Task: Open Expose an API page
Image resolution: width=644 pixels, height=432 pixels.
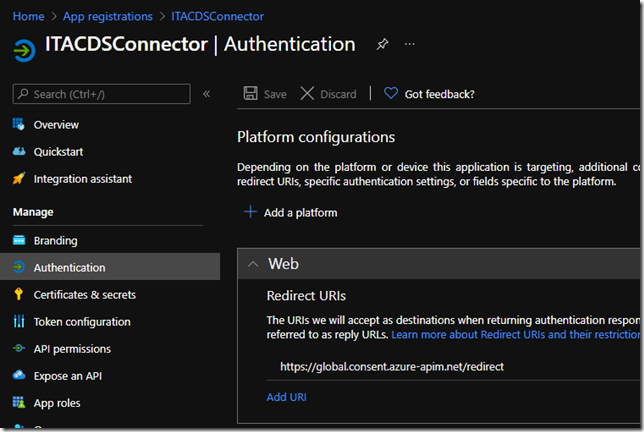Action: (68, 376)
